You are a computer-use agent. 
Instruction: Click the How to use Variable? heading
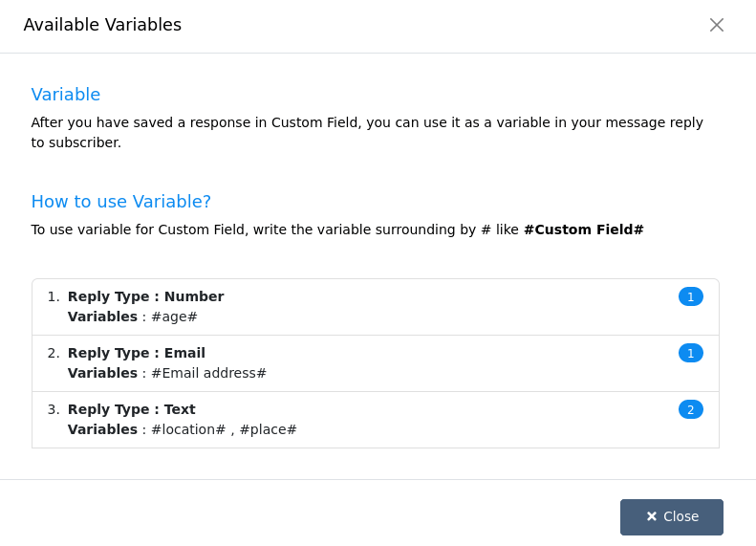tap(120, 201)
